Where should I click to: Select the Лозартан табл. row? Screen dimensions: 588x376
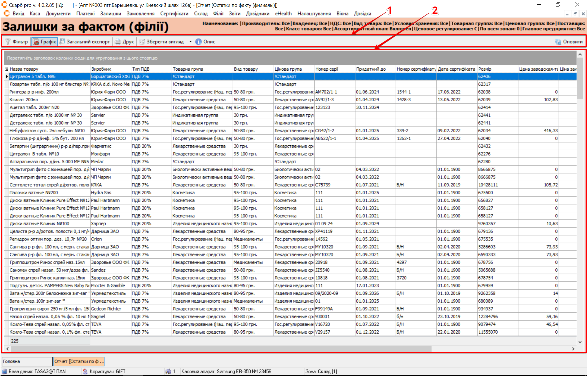49,84
